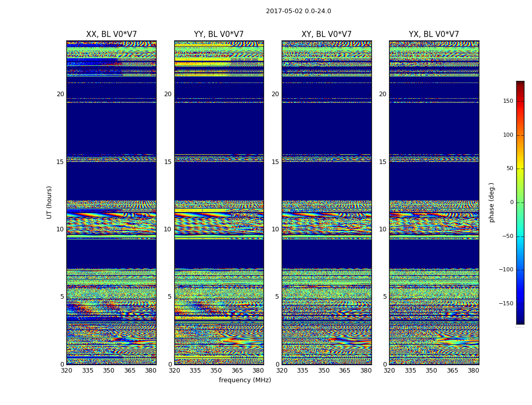Click the YX waterfall plot image
Image resolution: width=532 pixels, height=405 pixels.
point(434,202)
